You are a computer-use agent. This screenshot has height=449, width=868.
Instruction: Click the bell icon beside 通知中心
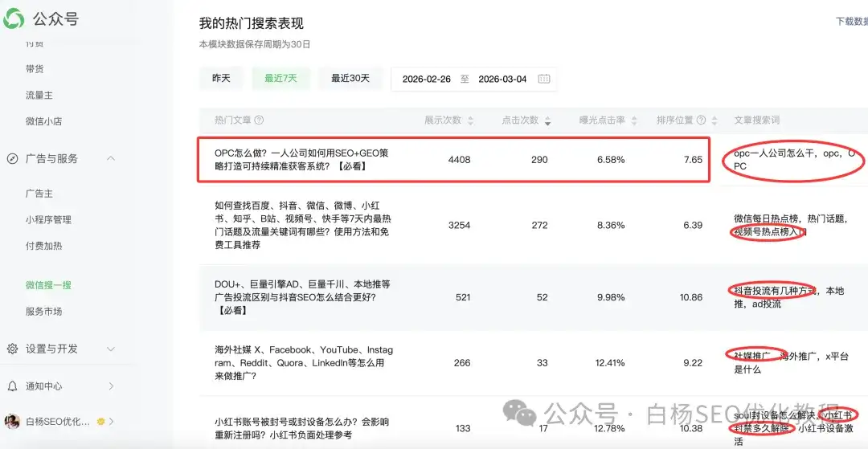tap(12, 386)
